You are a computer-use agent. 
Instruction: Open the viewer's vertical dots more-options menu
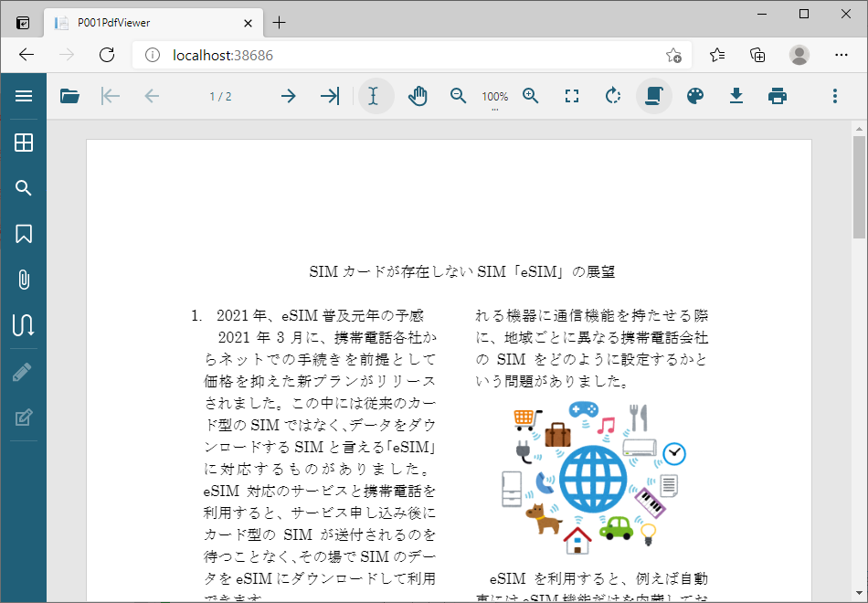[x=835, y=96]
